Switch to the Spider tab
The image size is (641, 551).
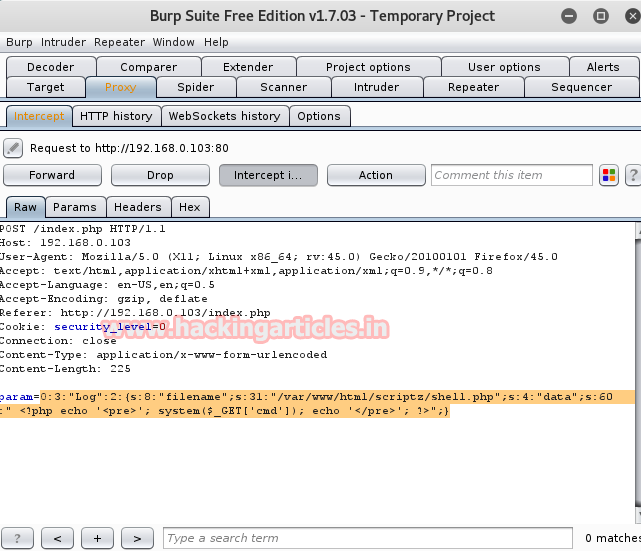pyautogui.click(x=196, y=87)
